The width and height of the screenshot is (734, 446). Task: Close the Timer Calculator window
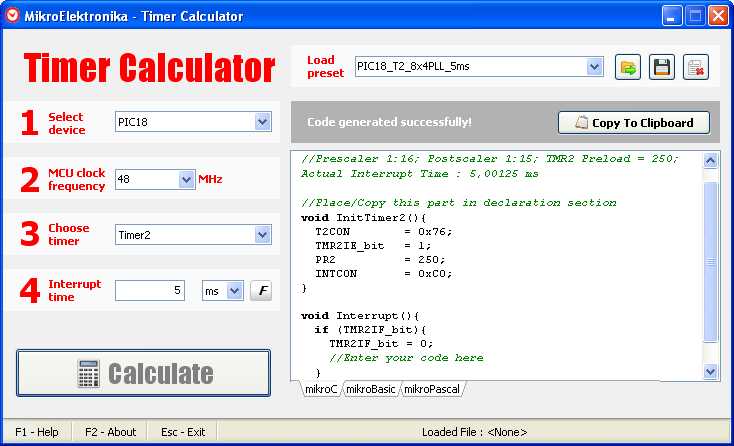719,16
